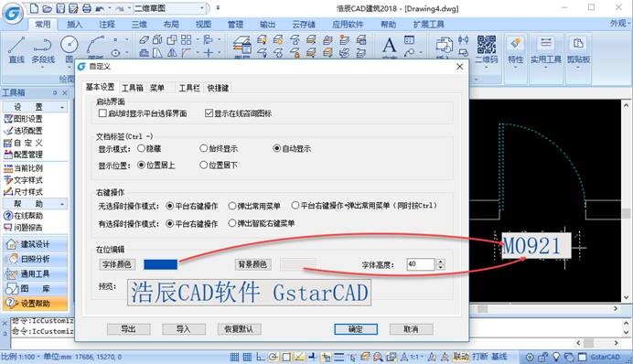Viewport: 633px width, 364px height.
Task: Click the 字体高度 value field
Action: [420, 264]
